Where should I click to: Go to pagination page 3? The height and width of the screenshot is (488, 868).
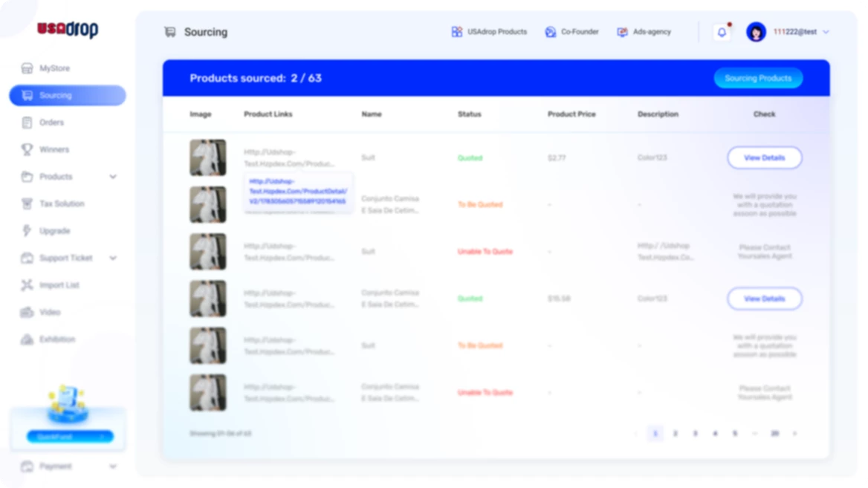pos(695,432)
